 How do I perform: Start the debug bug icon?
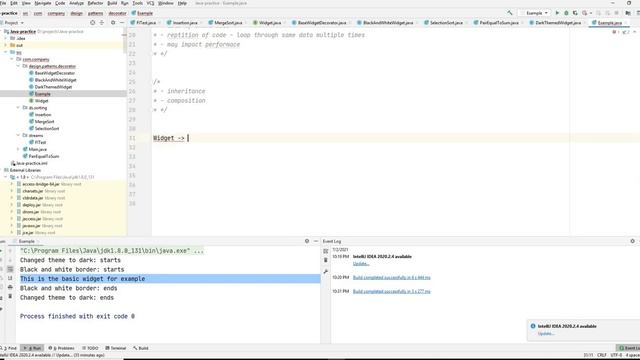point(566,13)
